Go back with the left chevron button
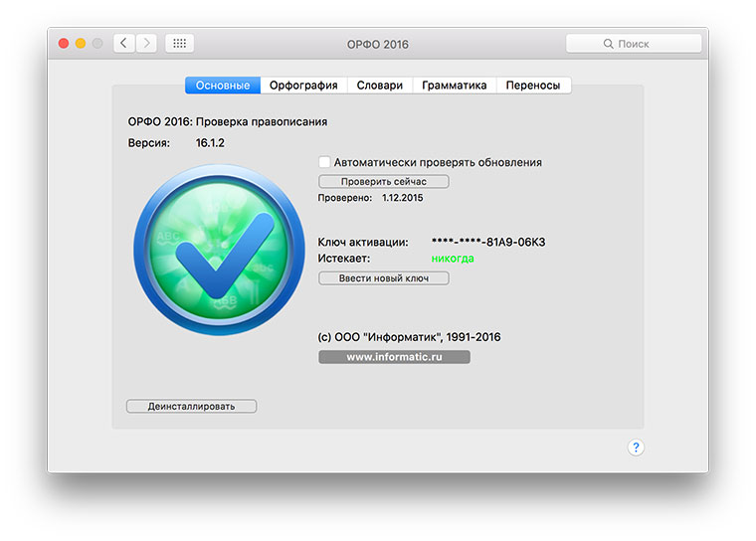This screenshot has height=541, width=756. [x=124, y=44]
